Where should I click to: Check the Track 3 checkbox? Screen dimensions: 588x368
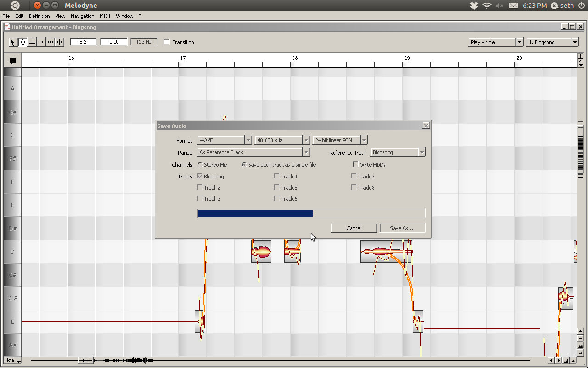coord(200,198)
